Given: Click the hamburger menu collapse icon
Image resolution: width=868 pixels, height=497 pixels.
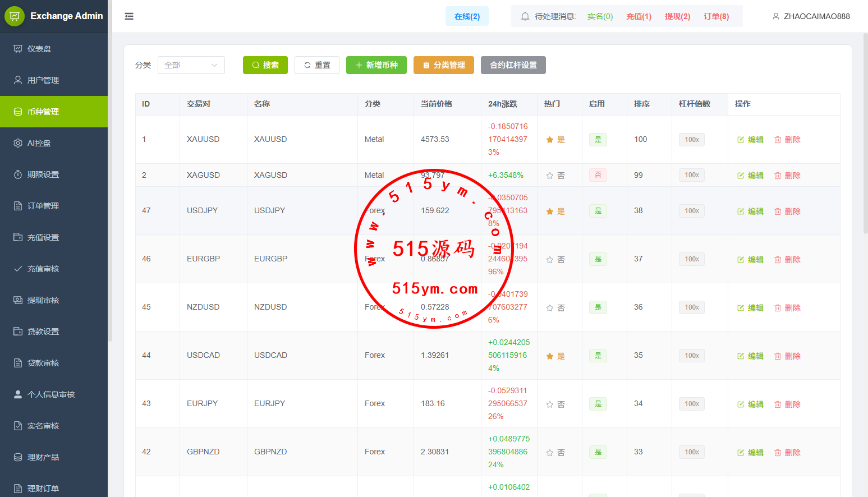Looking at the screenshot, I should (129, 16).
